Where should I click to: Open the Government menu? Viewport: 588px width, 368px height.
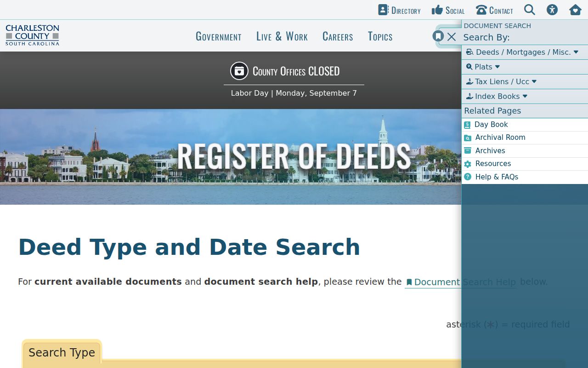point(219,36)
